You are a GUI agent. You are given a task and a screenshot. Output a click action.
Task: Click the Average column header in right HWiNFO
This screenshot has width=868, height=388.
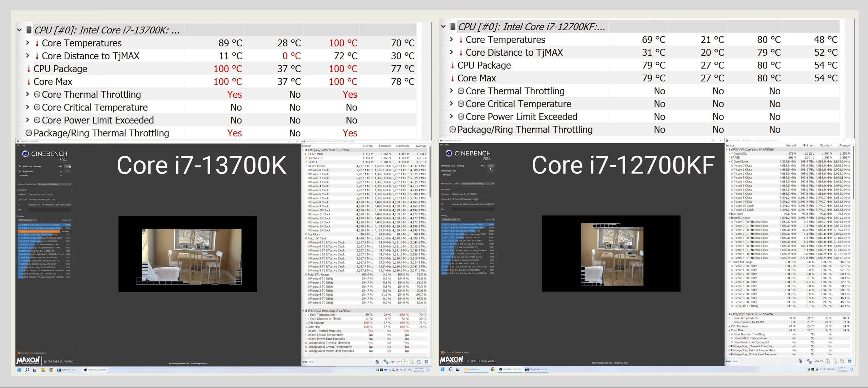pyautogui.click(x=845, y=145)
